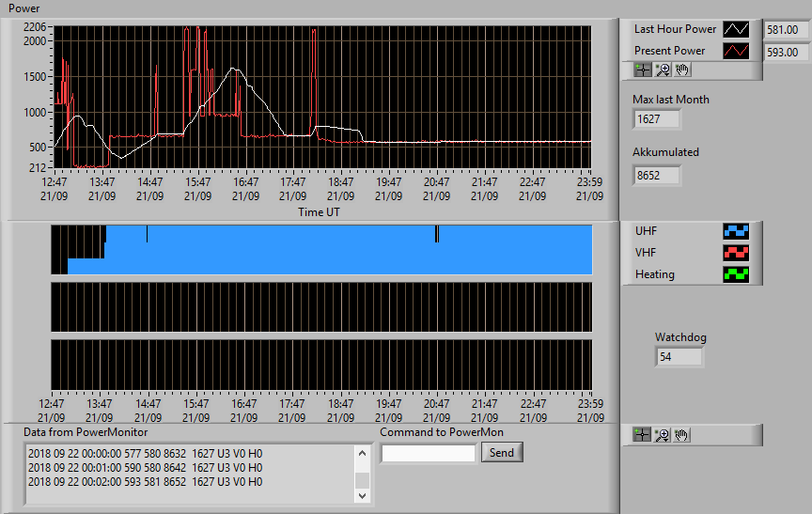The image size is (812, 514).
Task: Click the Send button
Action: pyautogui.click(x=502, y=452)
